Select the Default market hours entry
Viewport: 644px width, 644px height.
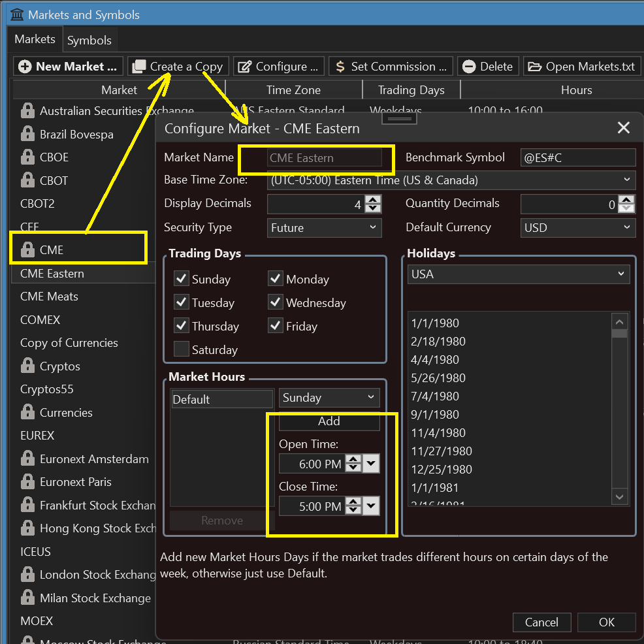pyautogui.click(x=222, y=399)
